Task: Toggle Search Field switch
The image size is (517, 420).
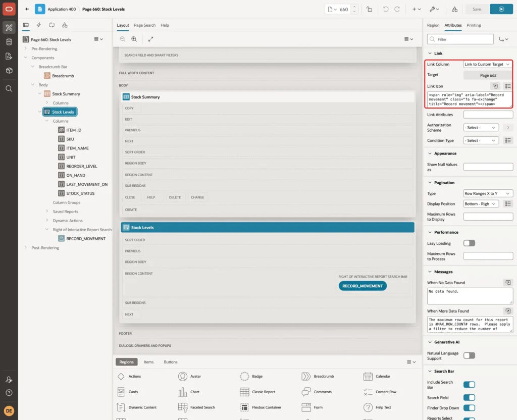Action: pos(469,398)
